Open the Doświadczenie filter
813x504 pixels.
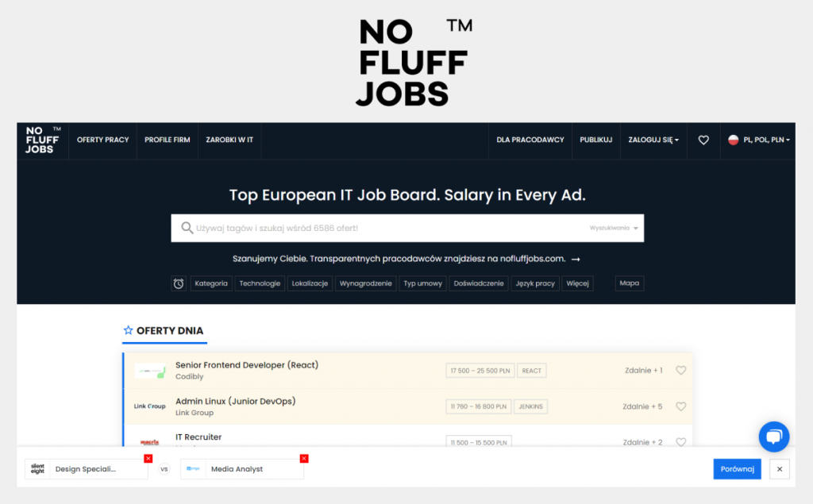(x=479, y=283)
